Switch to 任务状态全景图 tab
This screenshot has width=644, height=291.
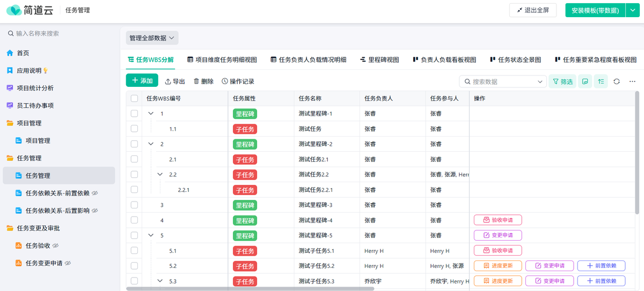(515, 60)
